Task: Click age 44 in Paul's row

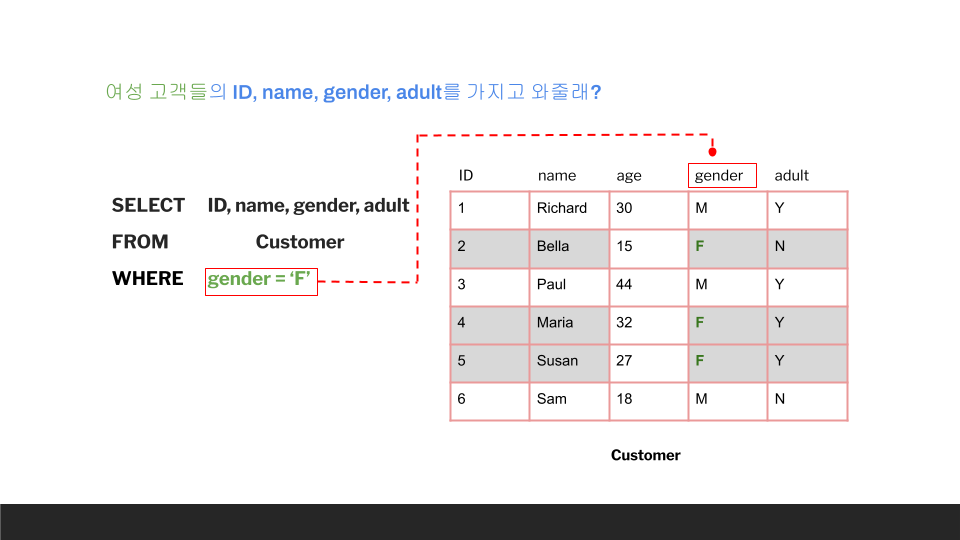Action: coord(649,287)
